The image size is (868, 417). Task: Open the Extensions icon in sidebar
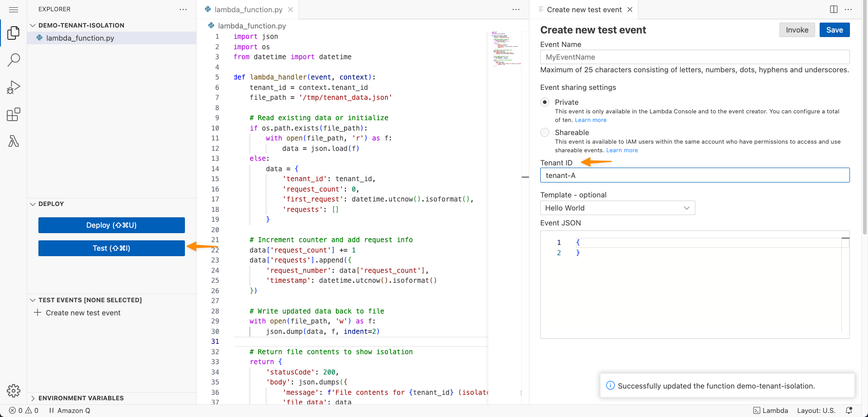pos(14,114)
